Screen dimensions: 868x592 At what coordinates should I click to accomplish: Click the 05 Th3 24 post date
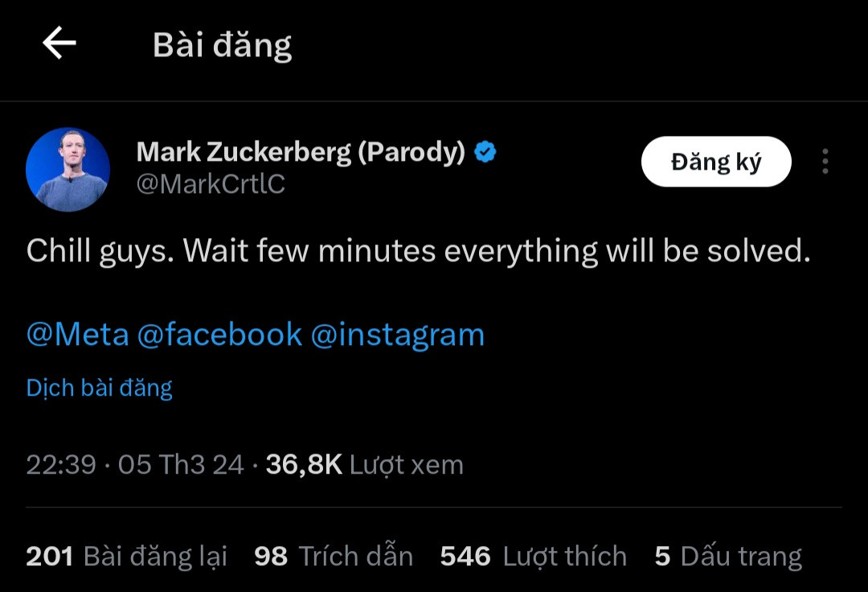(x=181, y=465)
